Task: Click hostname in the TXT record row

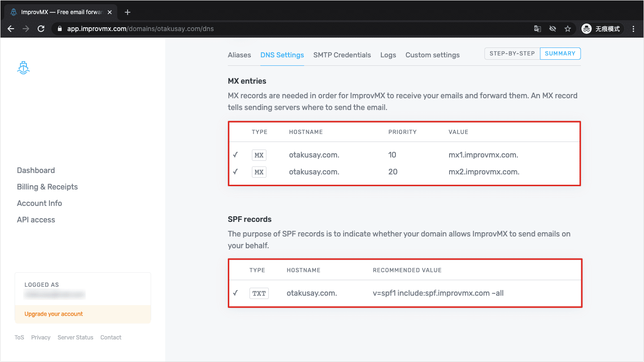Action: point(312,293)
